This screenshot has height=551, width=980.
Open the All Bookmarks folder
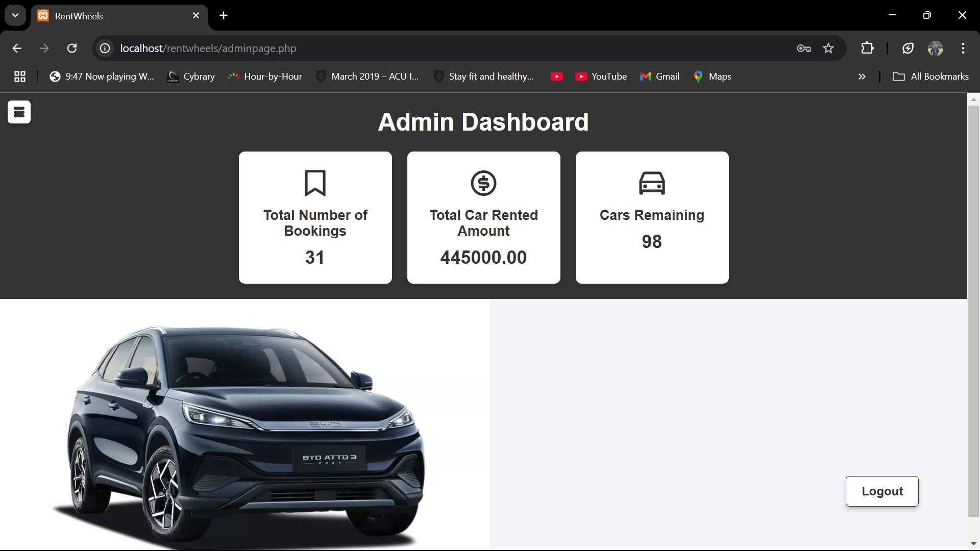tap(930, 77)
